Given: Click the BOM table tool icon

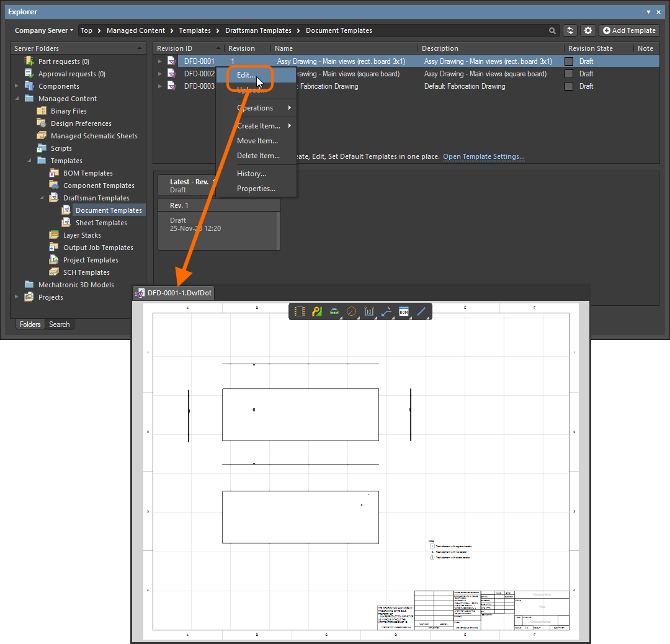Looking at the screenshot, I should [404, 312].
